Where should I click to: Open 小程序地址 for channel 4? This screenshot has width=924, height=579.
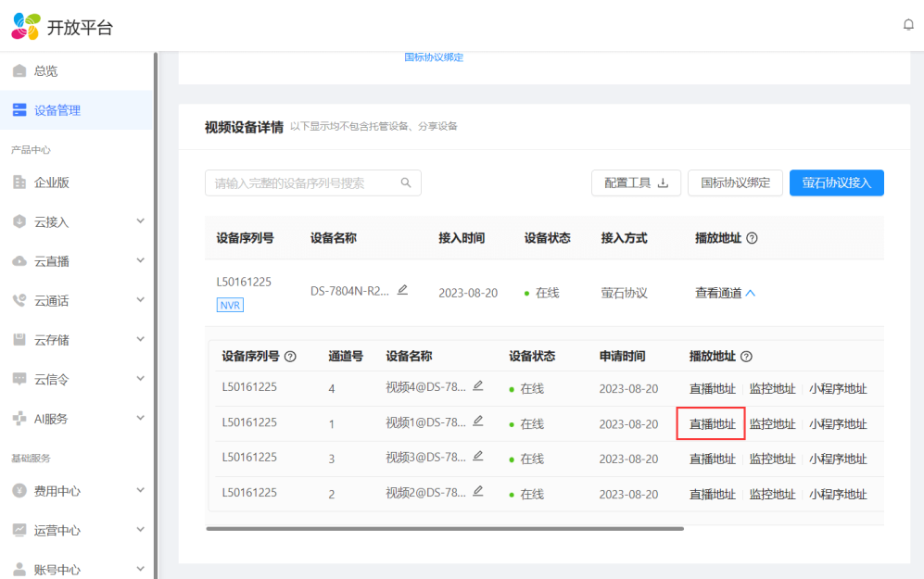838,389
